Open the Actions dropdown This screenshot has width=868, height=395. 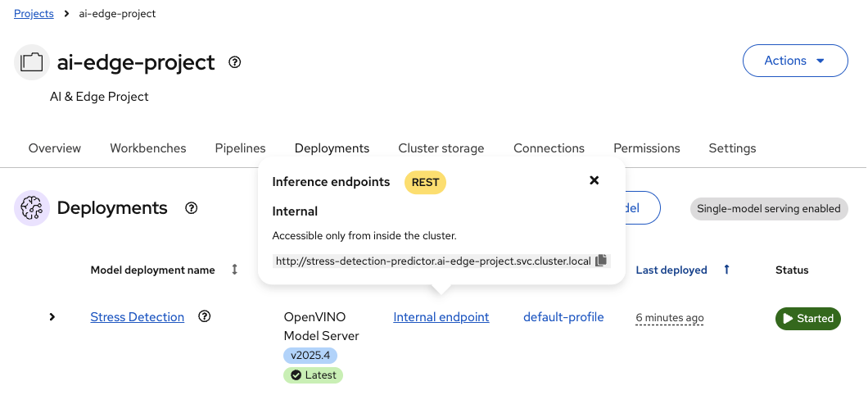[794, 61]
